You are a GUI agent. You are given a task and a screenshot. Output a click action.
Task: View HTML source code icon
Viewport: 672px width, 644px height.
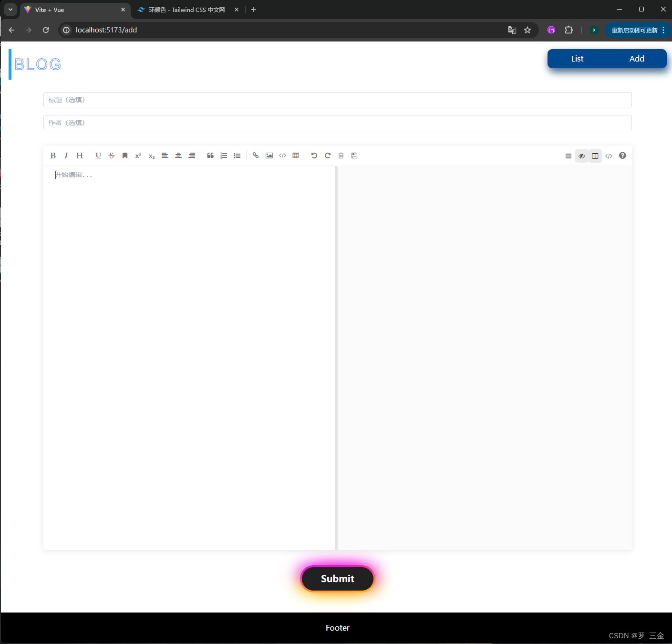pos(609,156)
